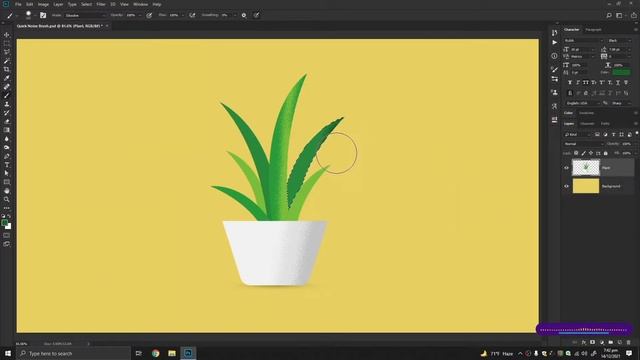
Task: Open the Filter menu
Action: click(x=101, y=4)
